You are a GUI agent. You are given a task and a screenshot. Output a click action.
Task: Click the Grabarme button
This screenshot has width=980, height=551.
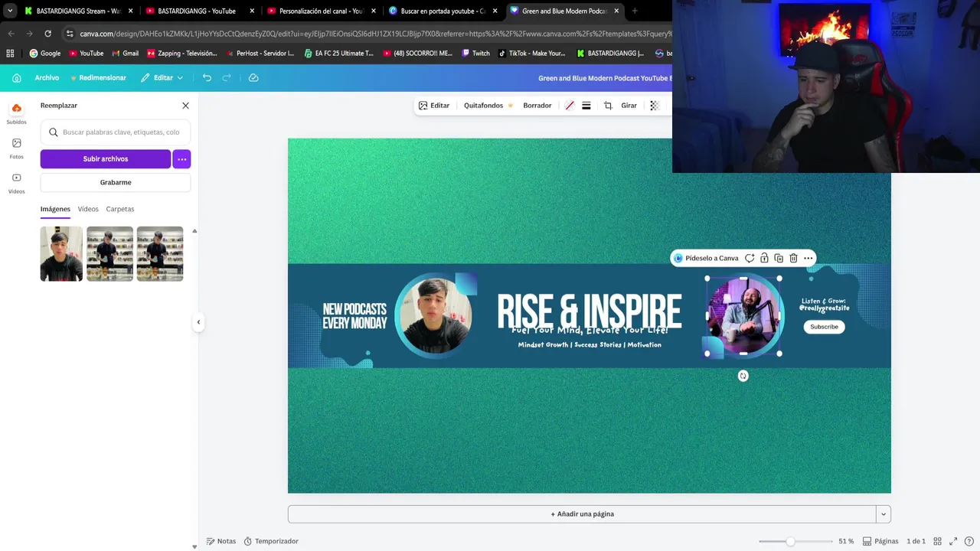click(116, 182)
